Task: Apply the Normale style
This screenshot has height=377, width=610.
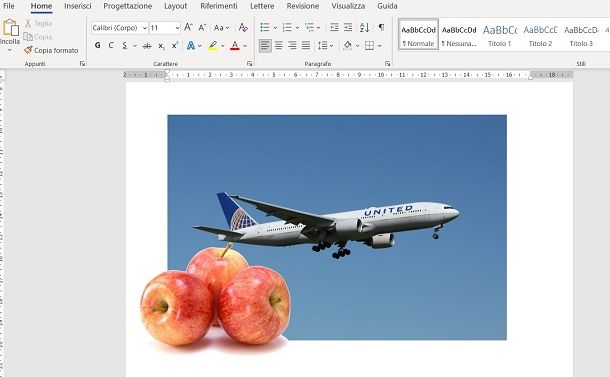Action: (419, 34)
